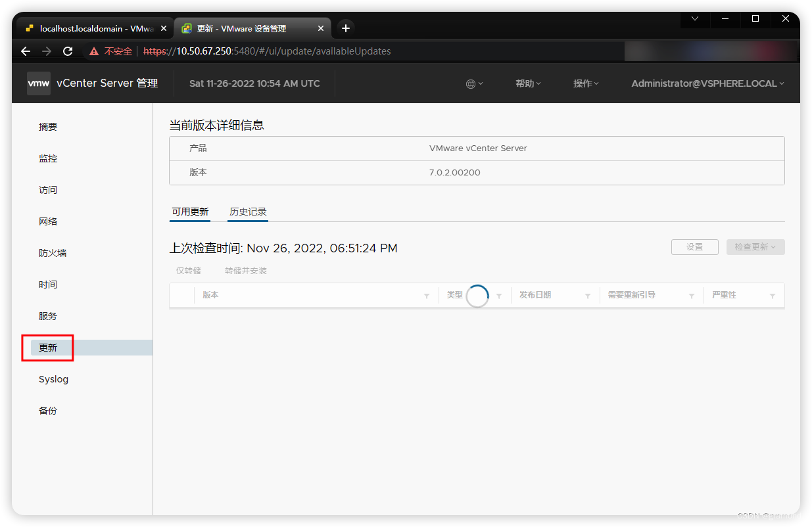
Task: Open the globe language selector
Action: coord(474,83)
